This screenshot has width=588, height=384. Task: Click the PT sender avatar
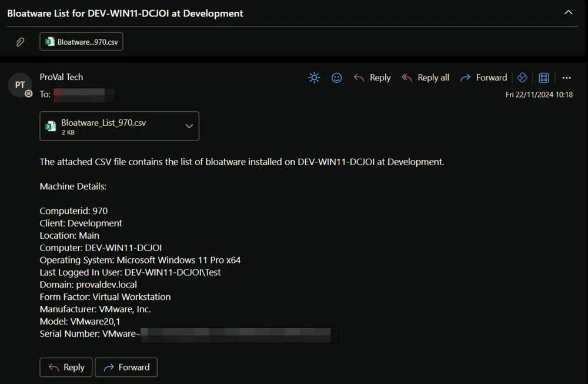[x=20, y=85]
